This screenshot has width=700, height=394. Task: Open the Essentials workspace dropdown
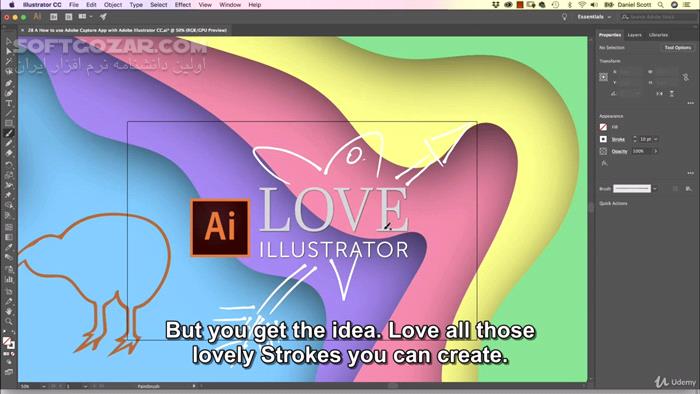coord(594,17)
